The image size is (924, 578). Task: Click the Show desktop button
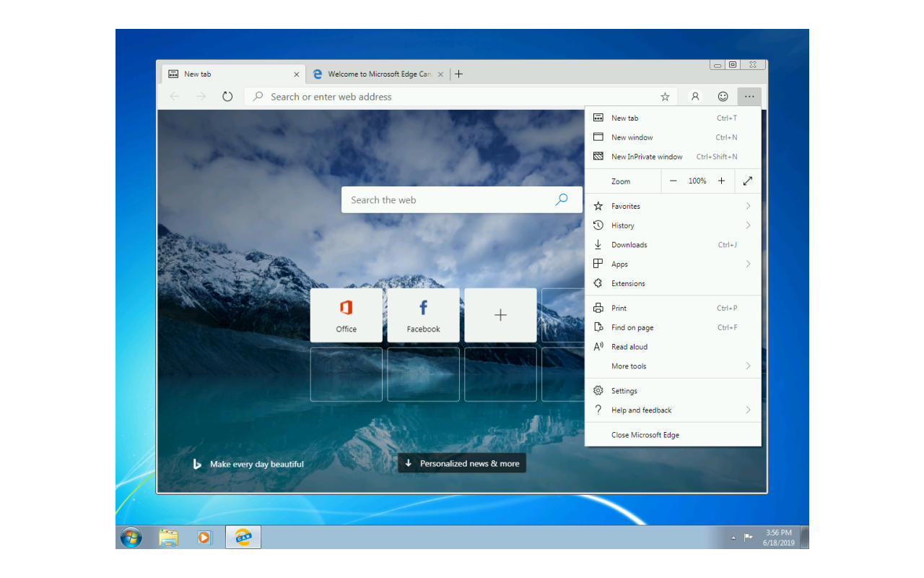804,538
